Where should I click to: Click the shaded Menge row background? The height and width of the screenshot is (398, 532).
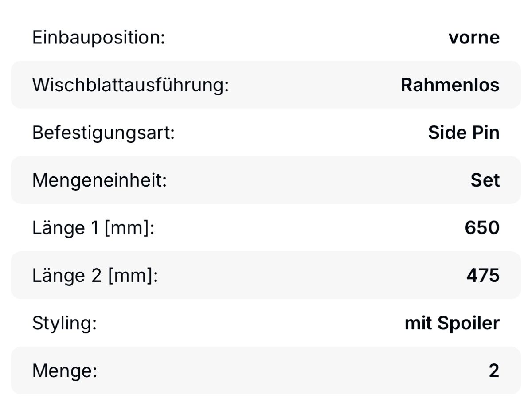pyautogui.click(x=288, y=371)
